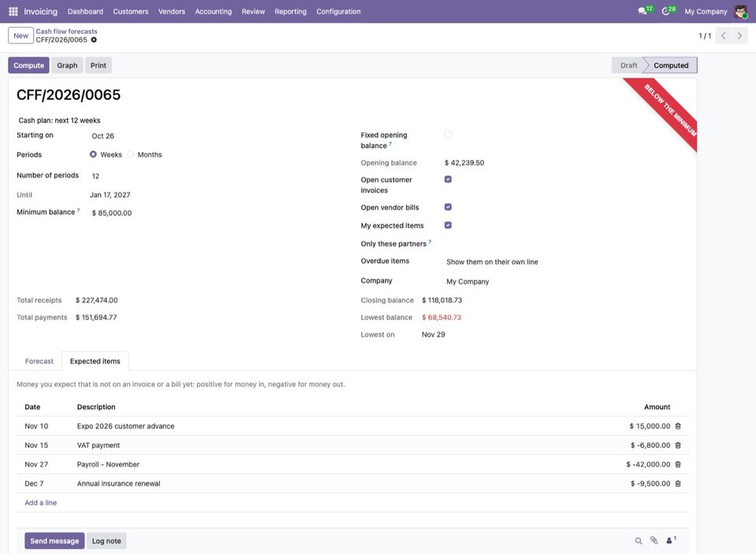Delete the VAT payment line

pyautogui.click(x=678, y=445)
